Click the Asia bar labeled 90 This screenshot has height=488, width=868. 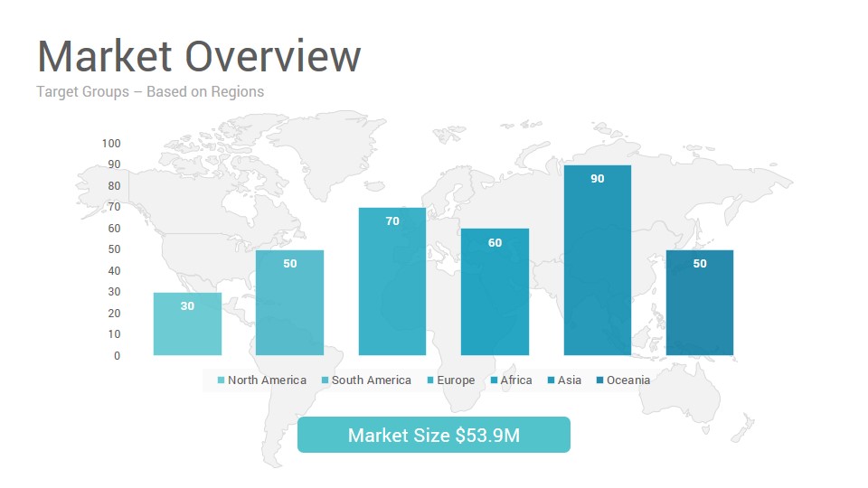pos(598,260)
